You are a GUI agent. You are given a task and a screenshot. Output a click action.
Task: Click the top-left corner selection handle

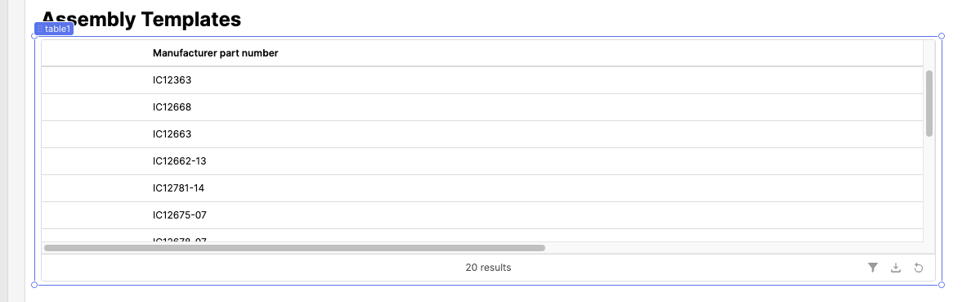[x=34, y=36]
